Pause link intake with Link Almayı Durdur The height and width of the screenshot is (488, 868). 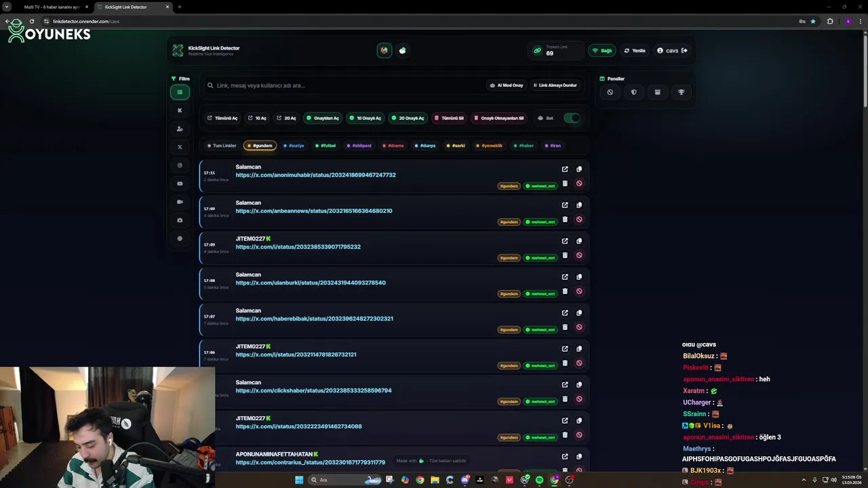[555, 85]
